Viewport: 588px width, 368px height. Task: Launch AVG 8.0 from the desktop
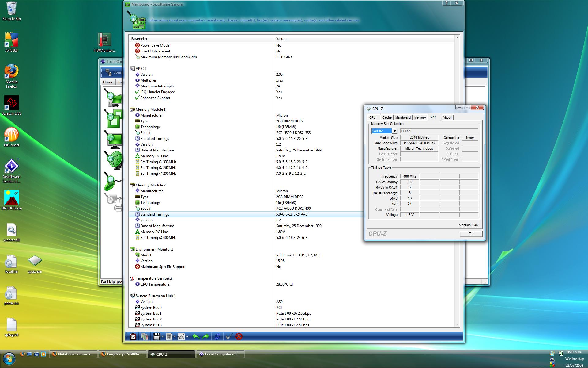click(11, 42)
